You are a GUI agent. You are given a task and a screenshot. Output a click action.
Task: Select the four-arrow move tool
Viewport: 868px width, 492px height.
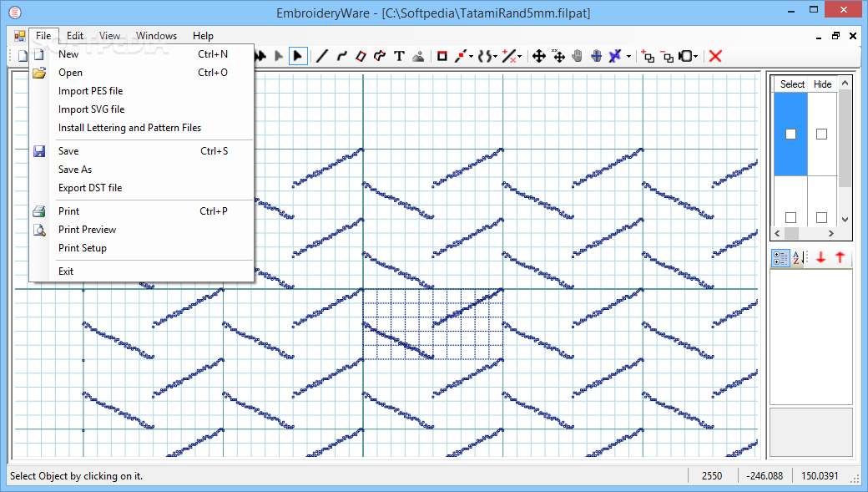(x=538, y=56)
